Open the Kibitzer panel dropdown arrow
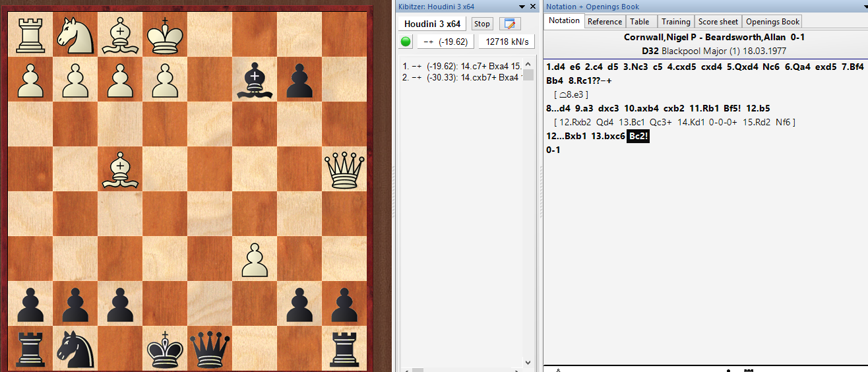The image size is (868, 372). [x=522, y=7]
